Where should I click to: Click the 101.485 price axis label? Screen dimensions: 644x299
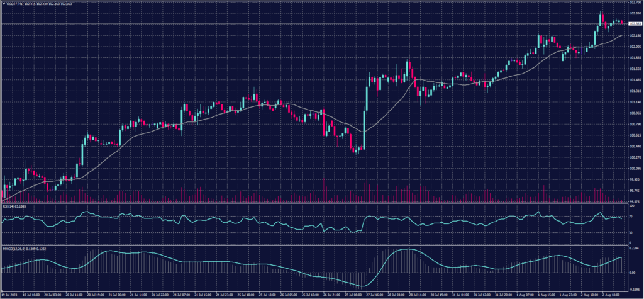635,80
